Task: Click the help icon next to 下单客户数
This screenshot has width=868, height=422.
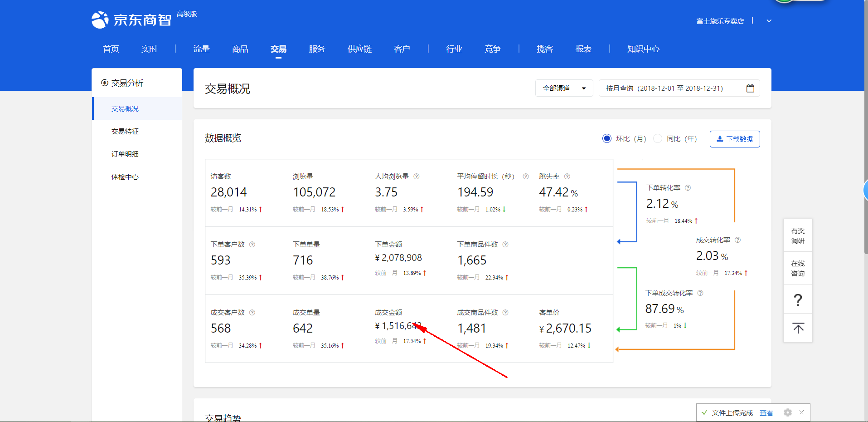Action: (x=252, y=245)
